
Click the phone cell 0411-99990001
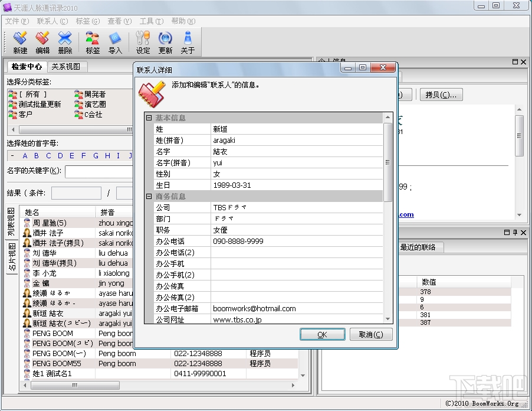208,374
